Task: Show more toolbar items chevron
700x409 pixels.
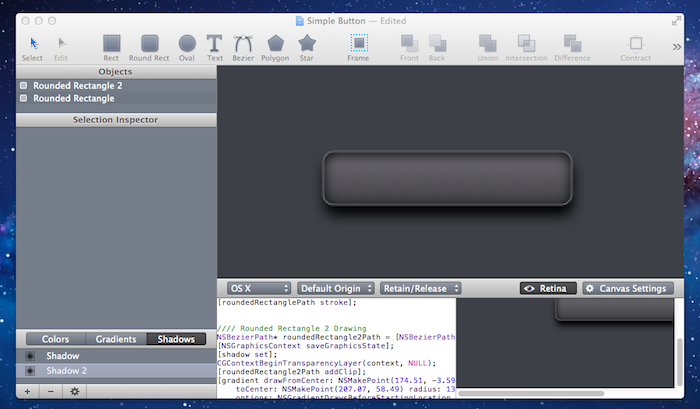Action: pyautogui.click(x=677, y=47)
